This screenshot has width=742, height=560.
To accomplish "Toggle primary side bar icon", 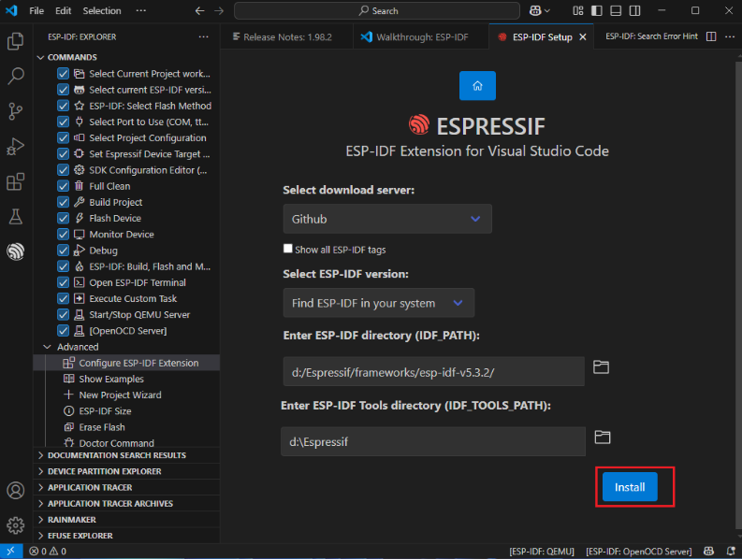I will click(597, 11).
